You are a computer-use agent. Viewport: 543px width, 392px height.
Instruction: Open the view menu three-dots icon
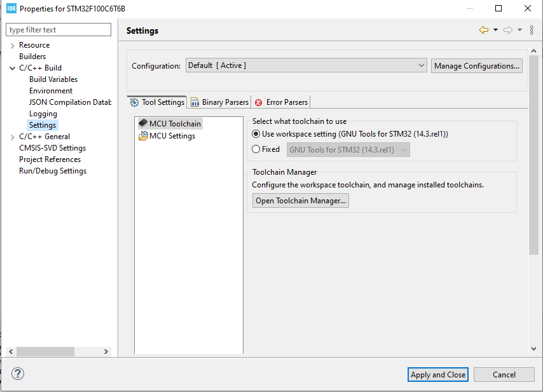532,30
